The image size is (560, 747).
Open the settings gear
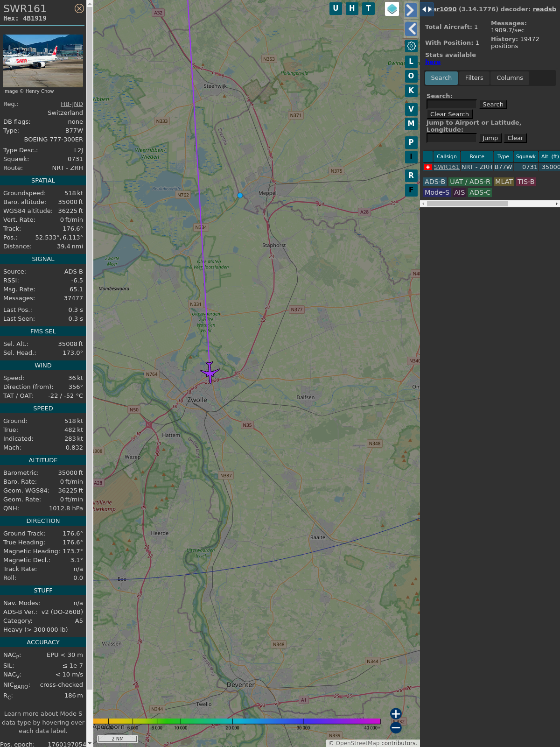[411, 46]
